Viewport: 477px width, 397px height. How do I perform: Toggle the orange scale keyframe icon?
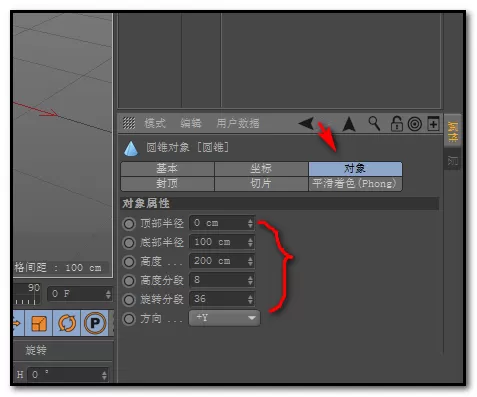click(39, 323)
